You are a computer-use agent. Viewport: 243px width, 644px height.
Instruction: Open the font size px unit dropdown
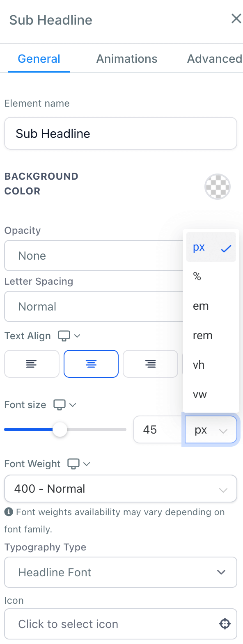pos(211,430)
